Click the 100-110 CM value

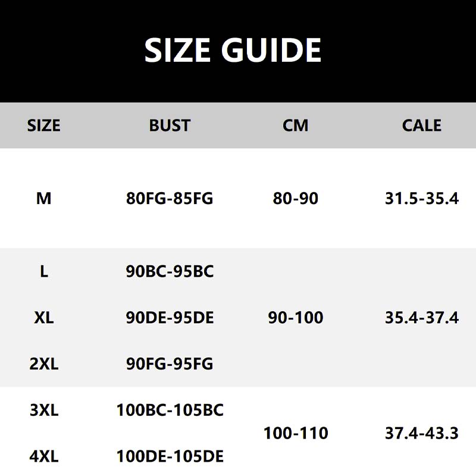pos(296,433)
